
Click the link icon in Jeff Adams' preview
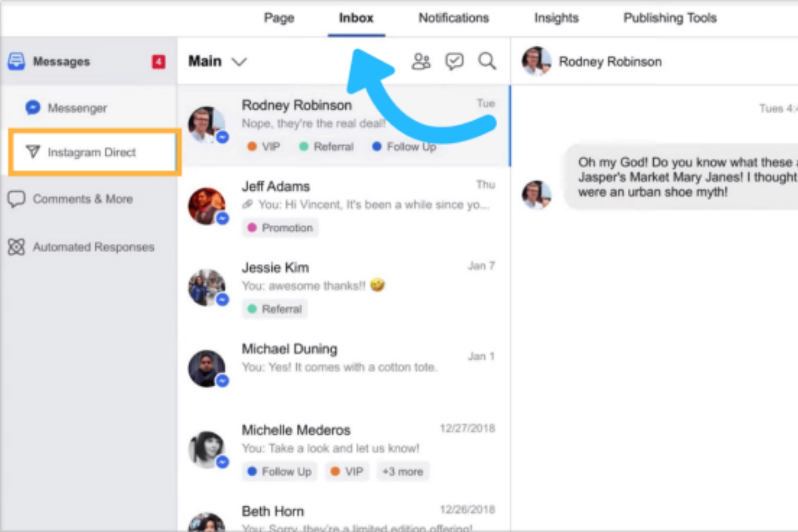[247, 204]
